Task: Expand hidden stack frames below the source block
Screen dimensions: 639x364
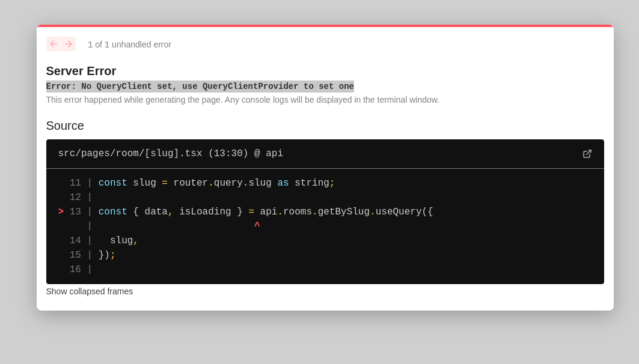Action: pyautogui.click(x=89, y=291)
